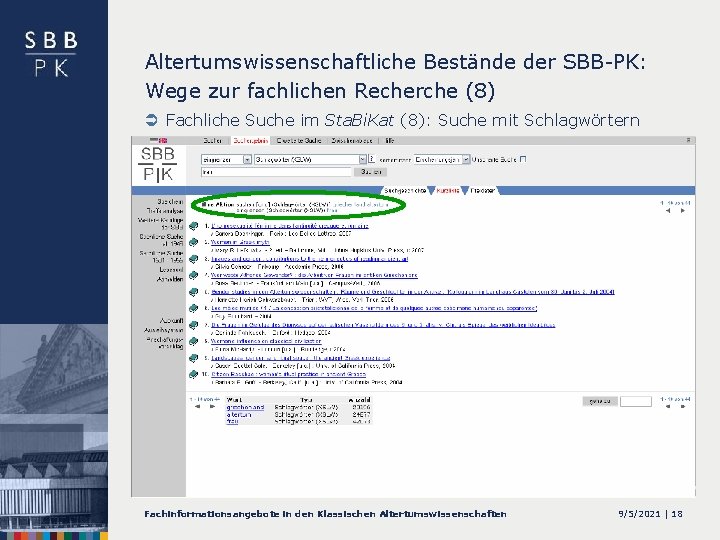The image size is (720, 540).
Task: Open result 9 title link
Action: [x=300, y=358]
